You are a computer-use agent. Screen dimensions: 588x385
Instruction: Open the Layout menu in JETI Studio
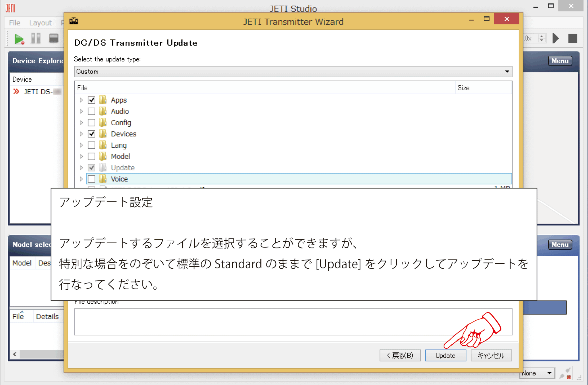click(x=40, y=23)
